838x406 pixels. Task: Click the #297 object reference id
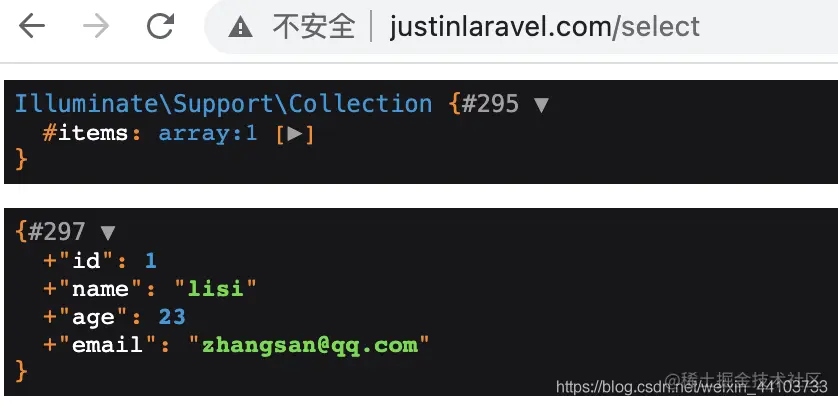coord(57,231)
